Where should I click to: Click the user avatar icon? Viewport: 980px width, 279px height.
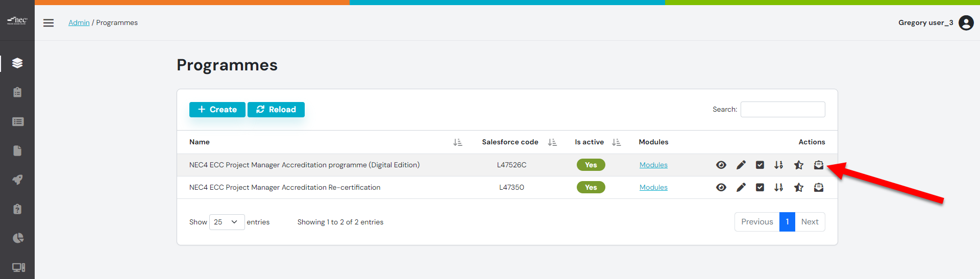click(x=966, y=23)
